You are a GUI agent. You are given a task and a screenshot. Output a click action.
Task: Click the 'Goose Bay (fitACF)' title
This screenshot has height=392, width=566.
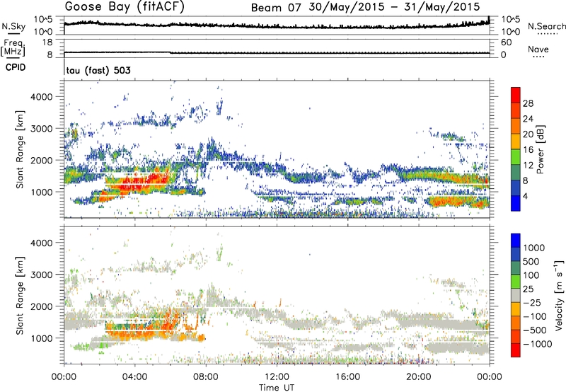click(x=125, y=7)
